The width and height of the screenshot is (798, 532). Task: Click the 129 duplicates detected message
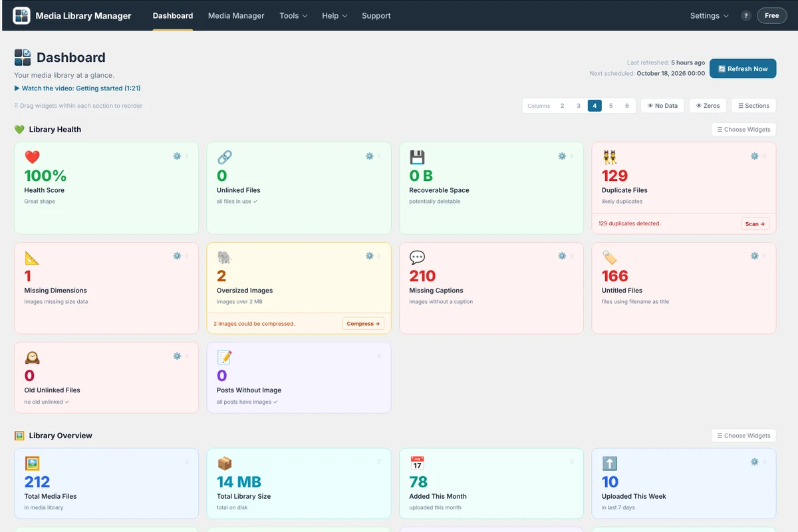[x=629, y=223]
